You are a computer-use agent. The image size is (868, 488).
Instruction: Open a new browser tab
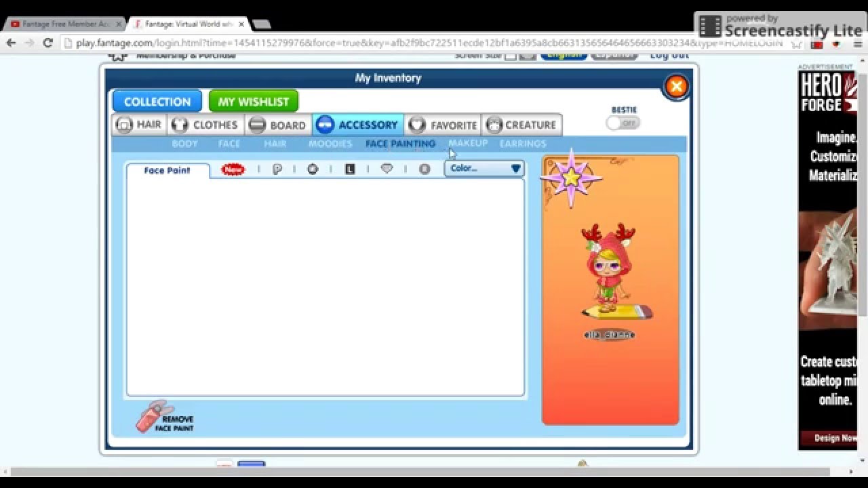click(261, 24)
